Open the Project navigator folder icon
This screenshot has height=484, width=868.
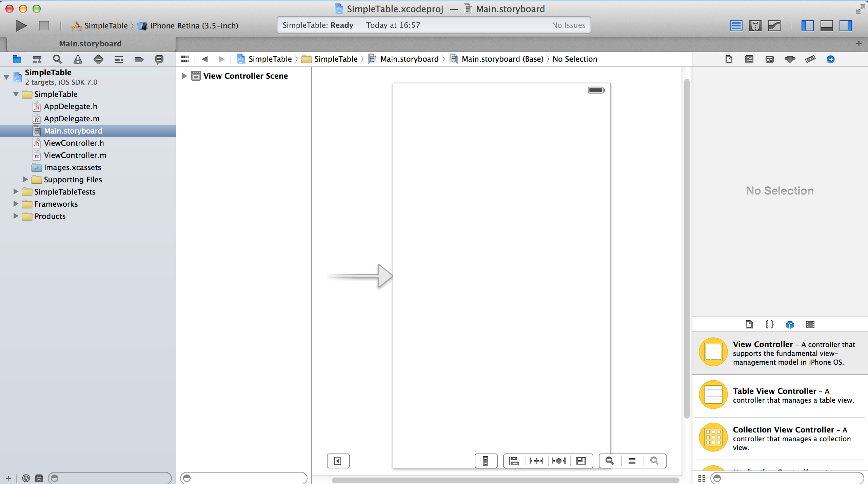(x=17, y=59)
